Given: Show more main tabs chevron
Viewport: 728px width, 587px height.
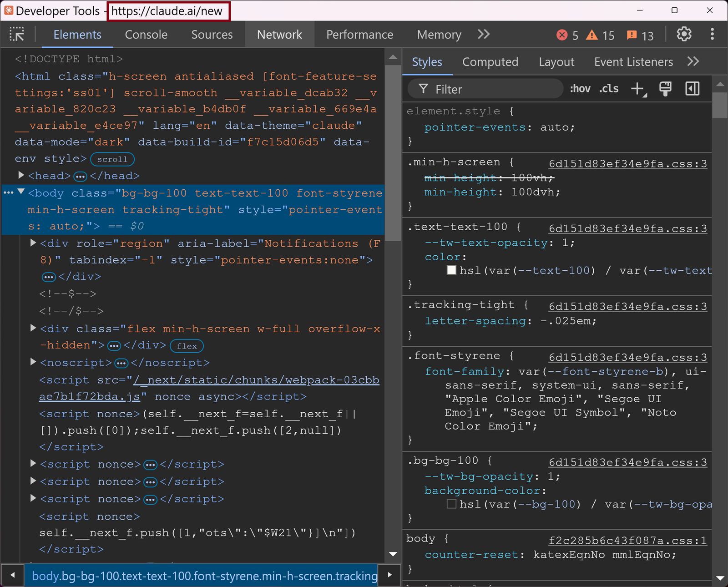Looking at the screenshot, I should coord(484,34).
